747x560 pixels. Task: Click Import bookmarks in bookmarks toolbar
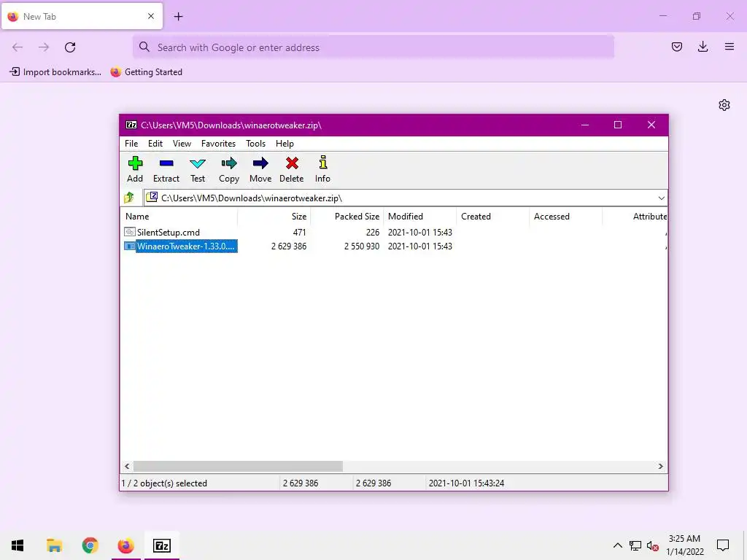pyautogui.click(x=55, y=72)
